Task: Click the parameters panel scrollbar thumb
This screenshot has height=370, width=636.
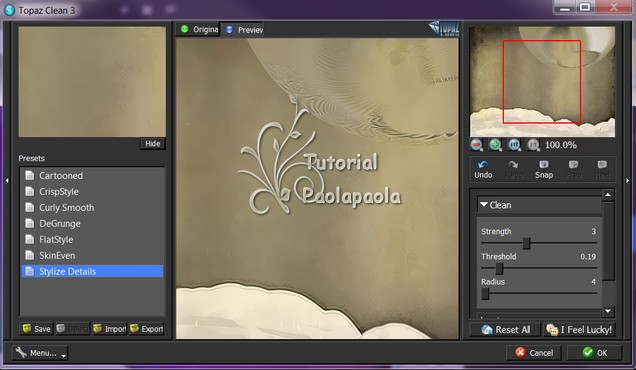Action: click(608, 241)
